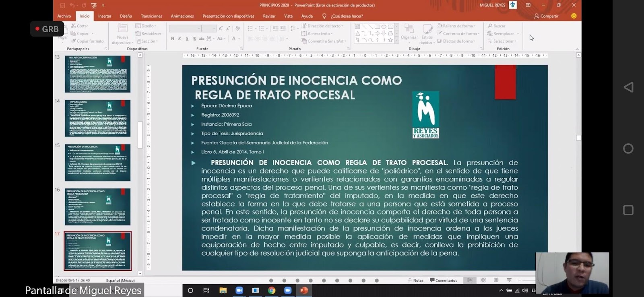Center the text

[x=258, y=39]
